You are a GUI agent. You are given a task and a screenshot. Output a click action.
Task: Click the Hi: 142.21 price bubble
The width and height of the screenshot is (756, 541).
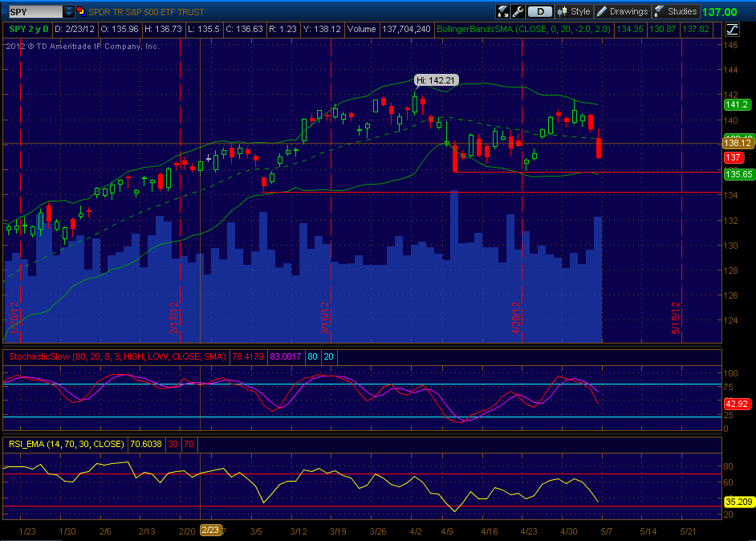436,80
